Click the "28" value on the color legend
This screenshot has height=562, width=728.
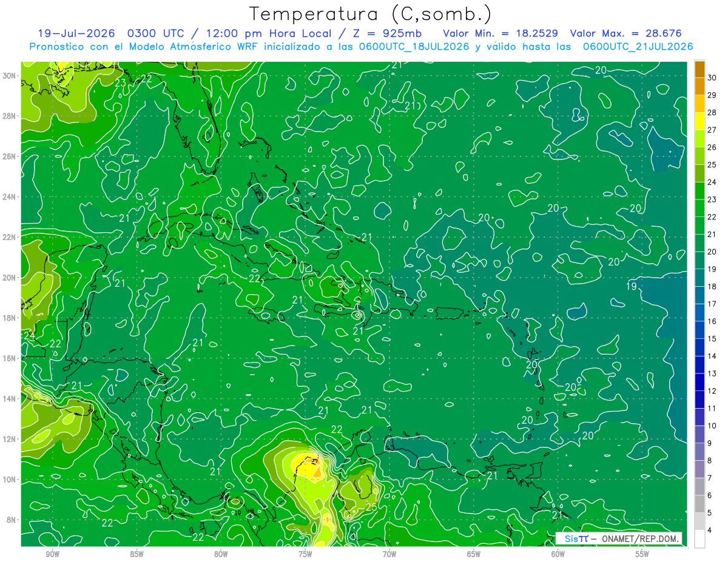pos(712,112)
